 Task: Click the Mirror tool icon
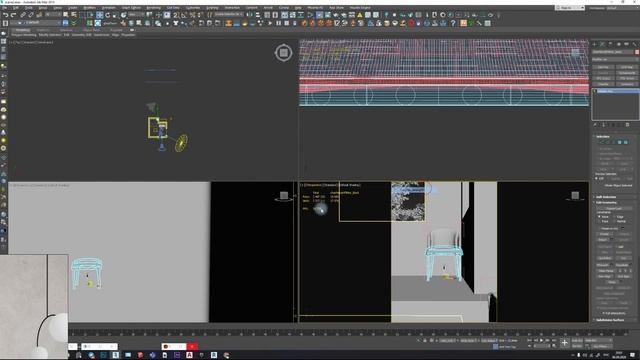point(249,15)
